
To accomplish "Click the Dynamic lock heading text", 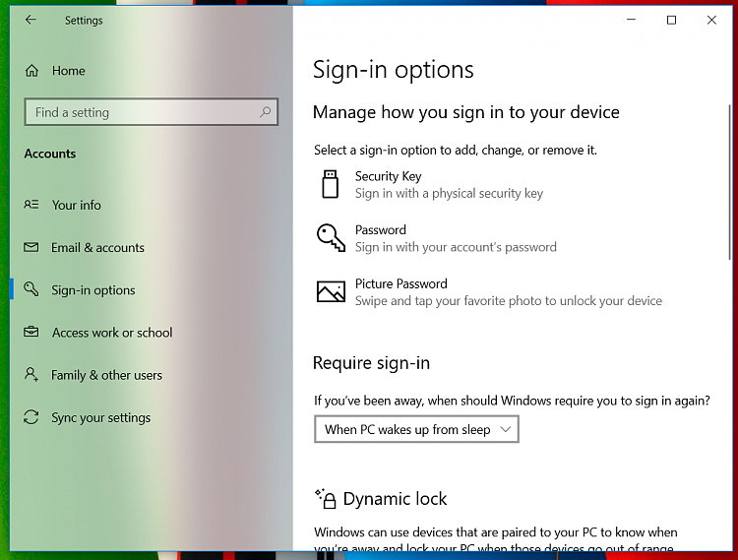I will [395, 499].
